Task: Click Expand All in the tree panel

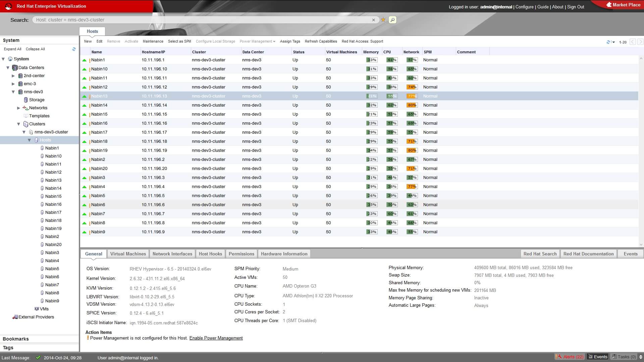Action: coord(12,49)
